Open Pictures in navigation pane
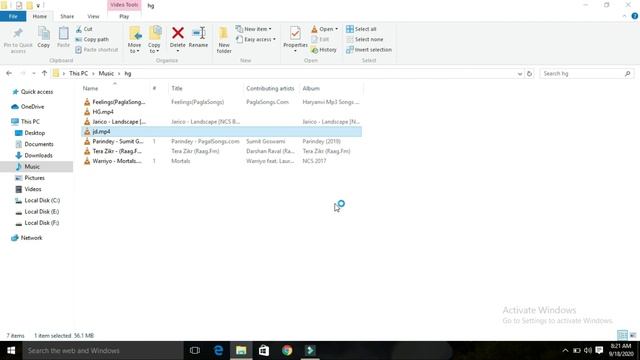 [30, 178]
